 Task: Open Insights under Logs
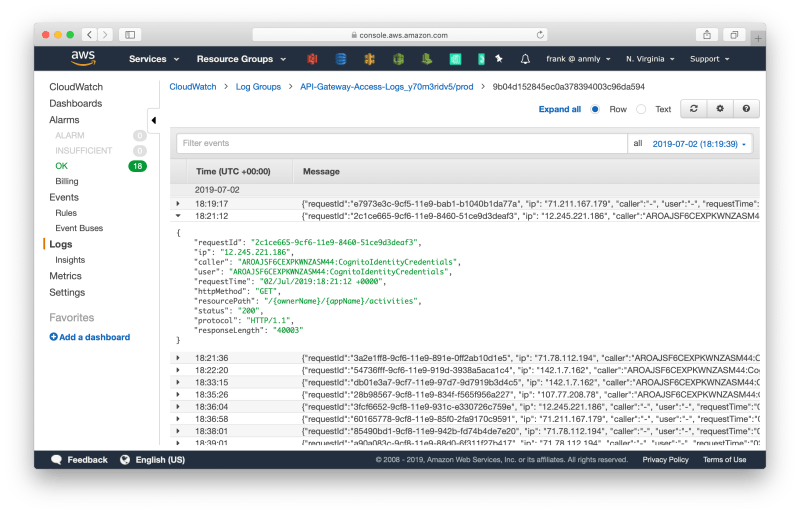(x=70, y=260)
